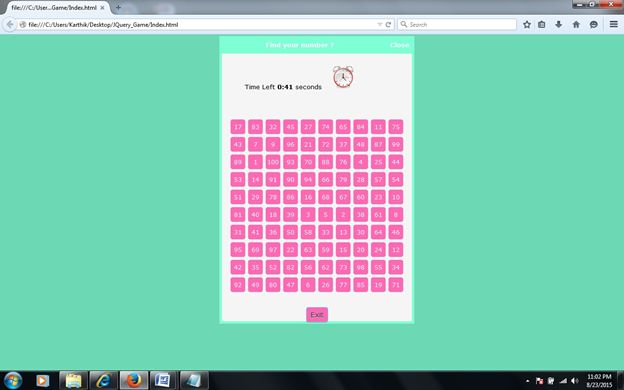The width and height of the screenshot is (624, 390).
Task: Click the pink Exit button
Action: (x=317, y=314)
